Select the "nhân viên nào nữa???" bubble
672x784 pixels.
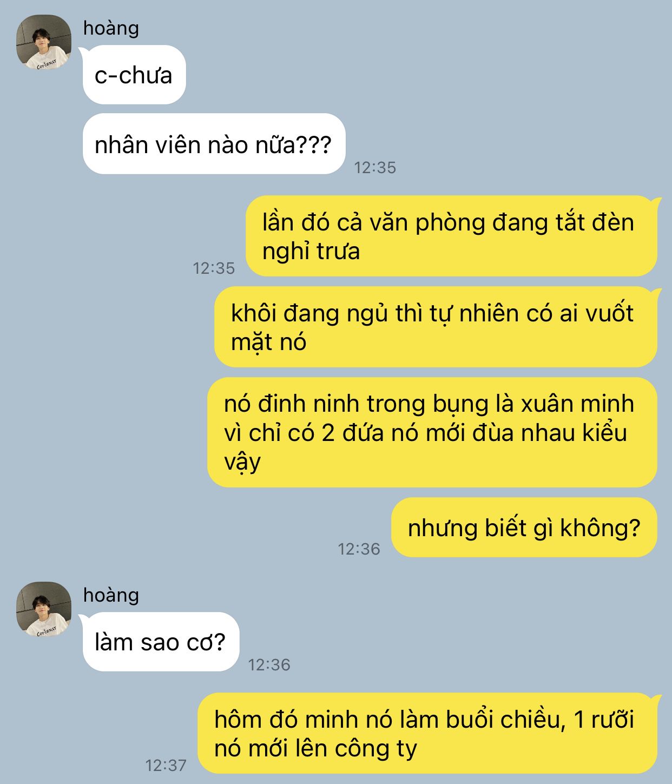pos(214,144)
